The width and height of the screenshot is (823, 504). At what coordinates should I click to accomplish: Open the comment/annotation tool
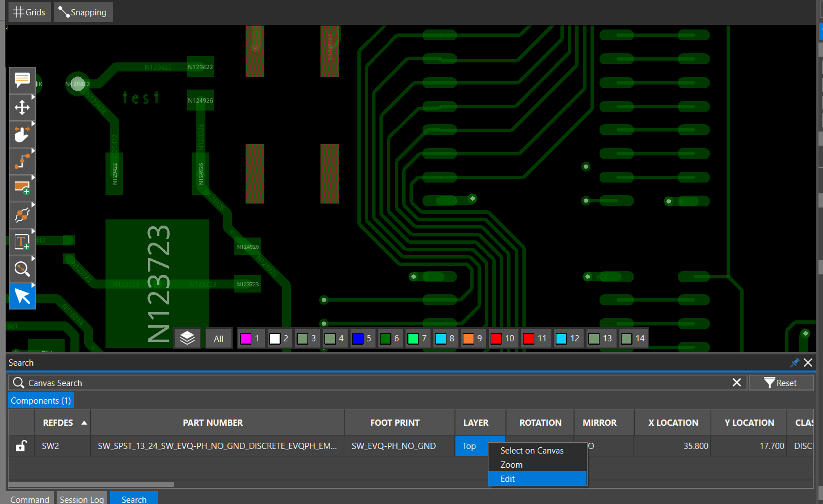[22, 80]
